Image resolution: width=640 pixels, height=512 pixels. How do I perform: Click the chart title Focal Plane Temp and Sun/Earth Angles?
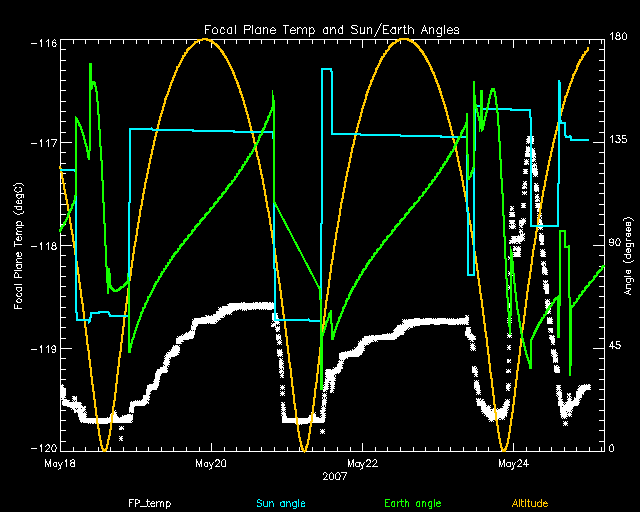point(332,30)
